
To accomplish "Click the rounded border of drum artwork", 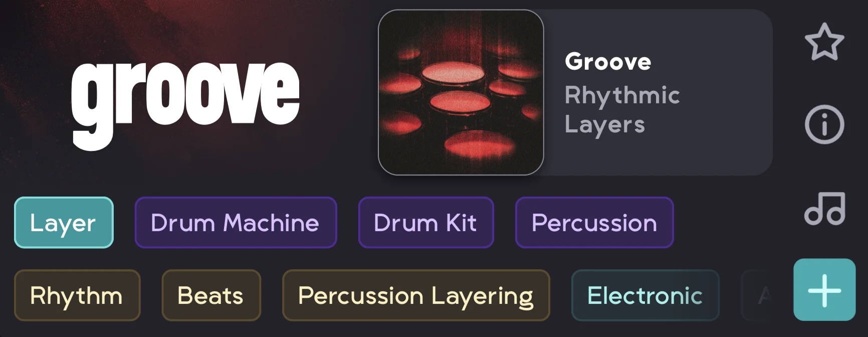I will pyautogui.click(x=379, y=93).
